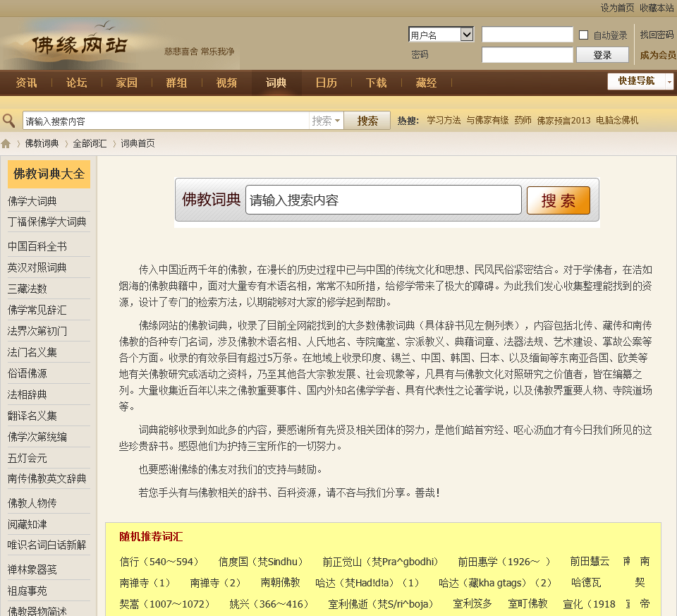Open the 家园 nav tab

point(126,83)
